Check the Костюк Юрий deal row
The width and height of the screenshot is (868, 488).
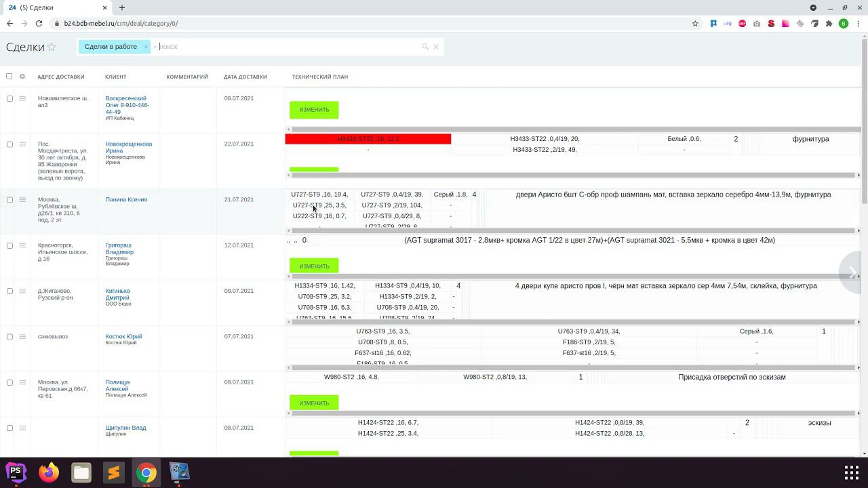coord(9,337)
